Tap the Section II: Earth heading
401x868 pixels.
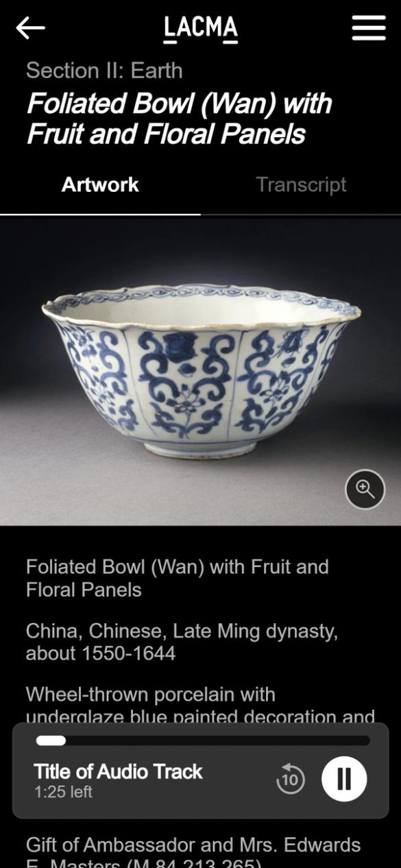click(104, 71)
